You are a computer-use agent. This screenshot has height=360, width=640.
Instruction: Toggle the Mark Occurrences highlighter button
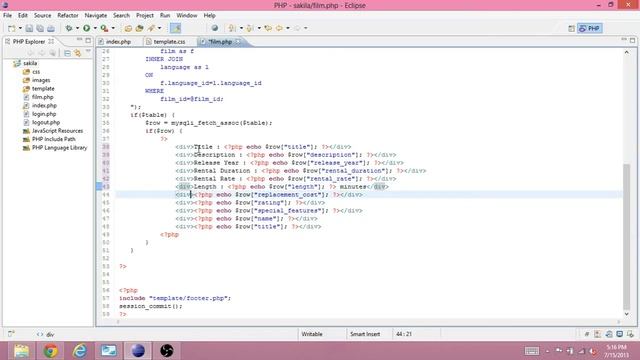coord(176,28)
